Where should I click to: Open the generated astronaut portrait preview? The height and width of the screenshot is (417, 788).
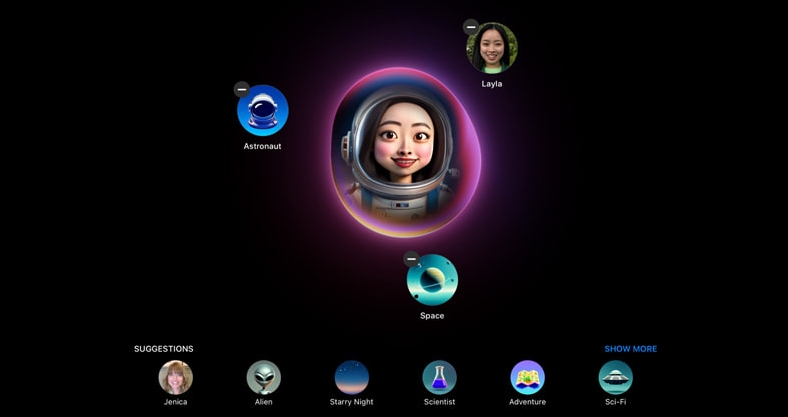(405, 153)
